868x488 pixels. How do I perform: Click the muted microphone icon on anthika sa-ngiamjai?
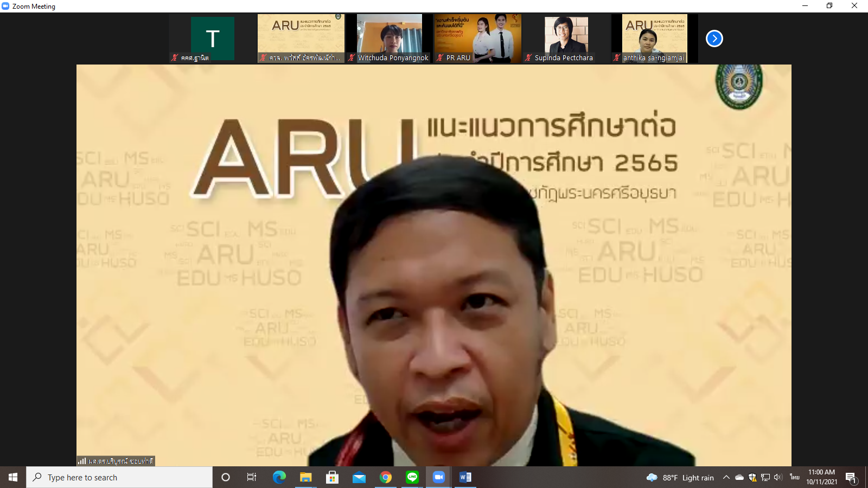(x=617, y=57)
